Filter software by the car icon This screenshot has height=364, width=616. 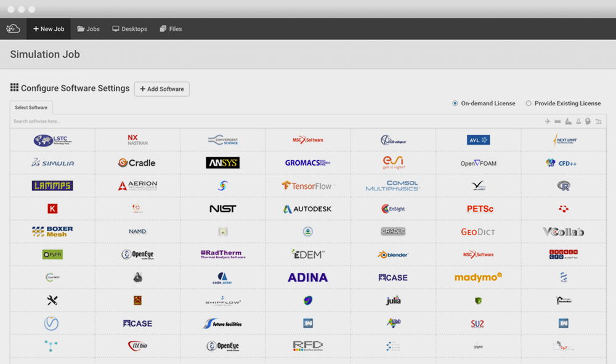[x=558, y=121]
